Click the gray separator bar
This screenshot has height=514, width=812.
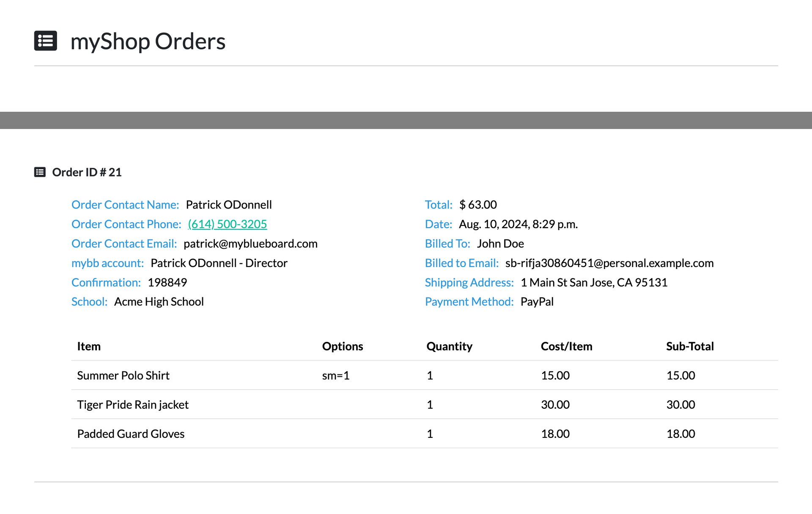click(x=406, y=120)
